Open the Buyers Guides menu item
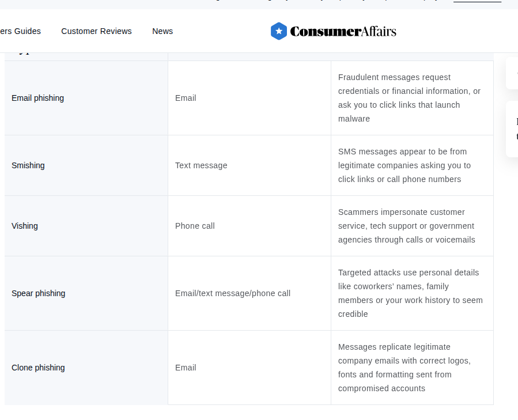Image resolution: width=518 pixels, height=420 pixels. (x=20, y=31)
